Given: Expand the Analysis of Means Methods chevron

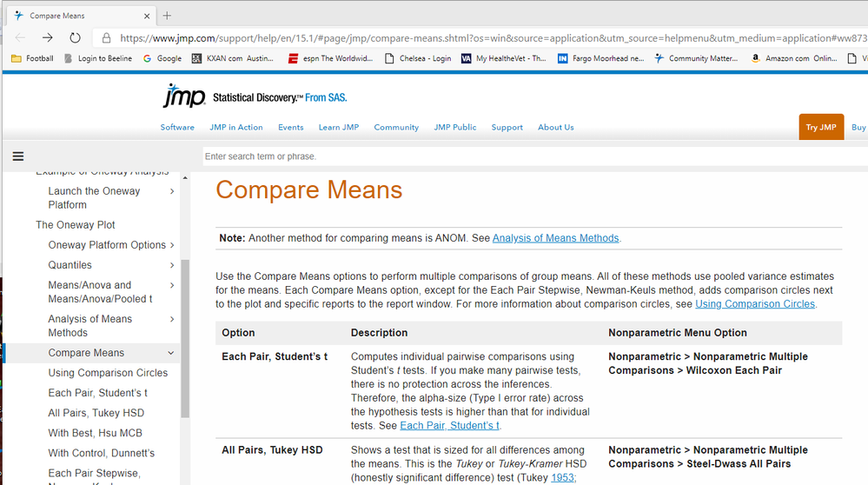Looking at the screenshot, I should pyautogui.click(x=172, y=319).
